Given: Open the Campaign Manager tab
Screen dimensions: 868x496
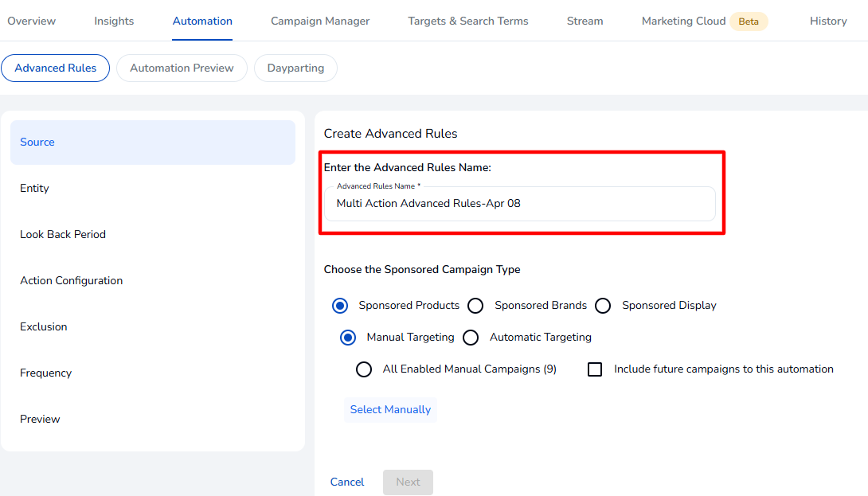Looking at the screenshot, I should (320, 21).
